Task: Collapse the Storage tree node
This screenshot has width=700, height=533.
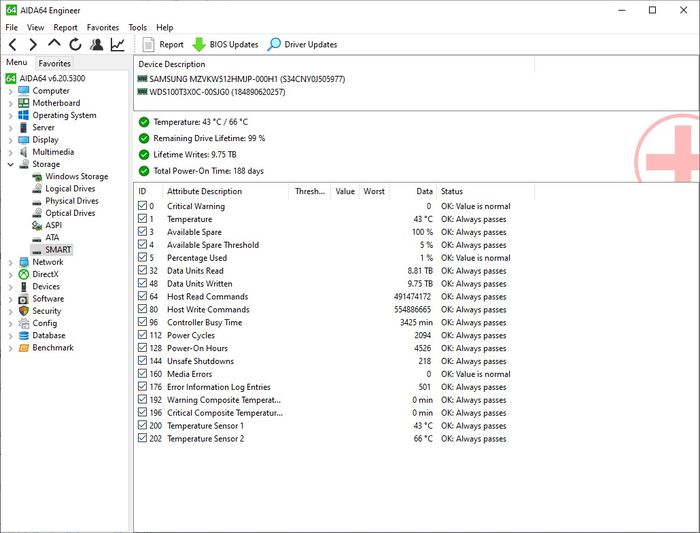Action: (x=10, y=164)
